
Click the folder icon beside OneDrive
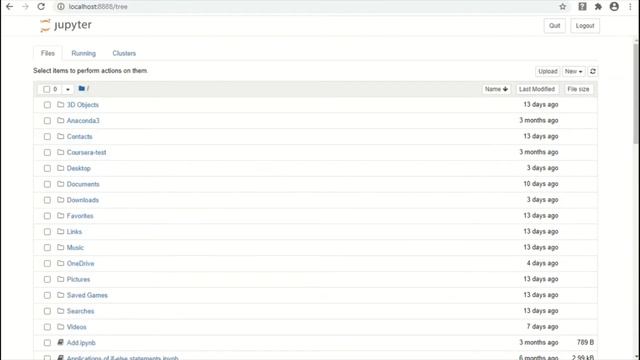click(x=60, y=263)
